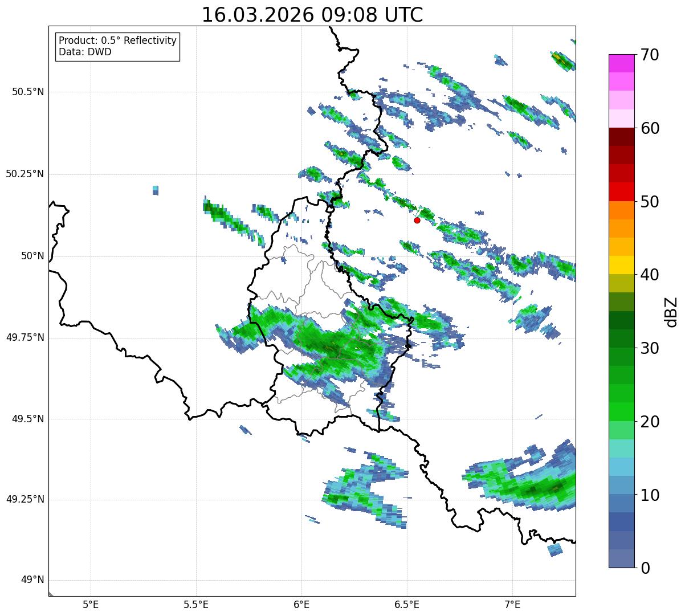Click the 6°E longitude label
The height and width of the screenshot is (616, 685).
click(301, 604)
